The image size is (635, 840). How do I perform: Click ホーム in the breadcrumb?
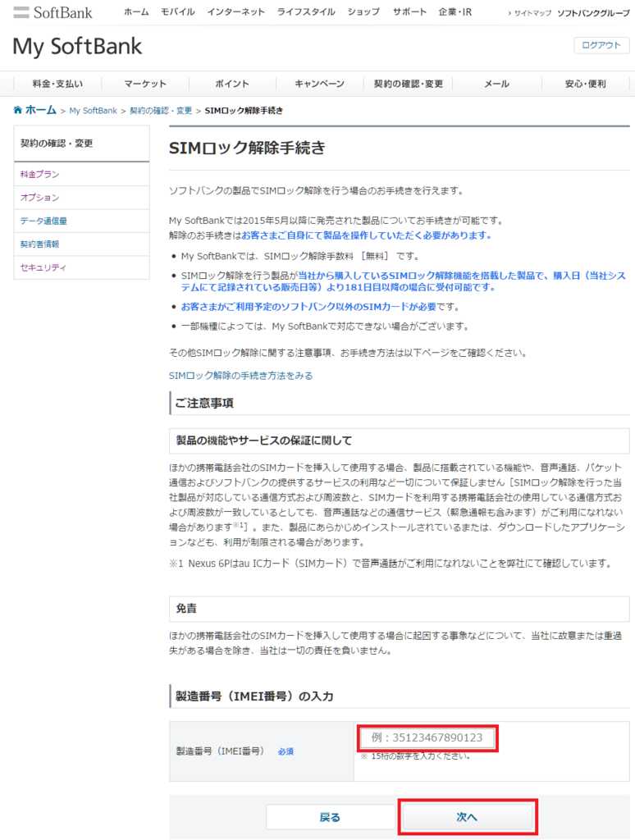(x=41, y=110)
